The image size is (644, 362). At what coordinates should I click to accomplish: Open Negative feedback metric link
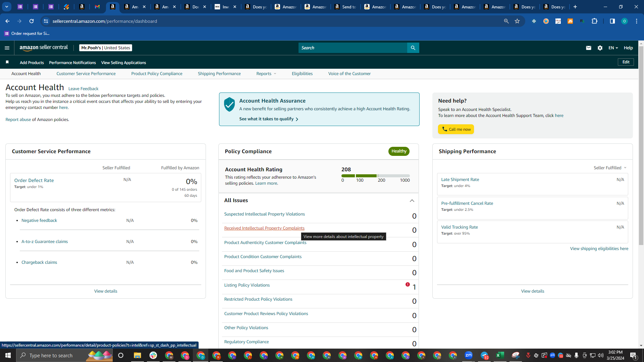click(39, 221)
